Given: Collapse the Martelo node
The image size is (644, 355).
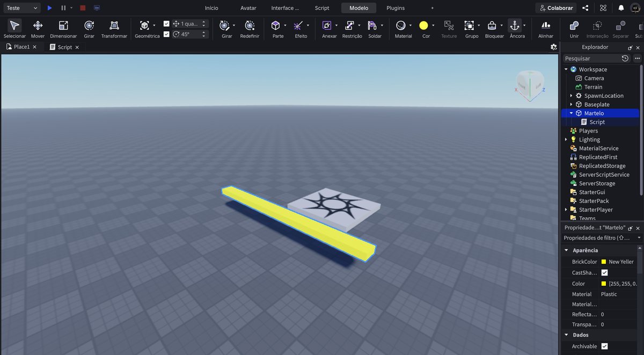Looking at the screenshot, I should pos(571,113).
